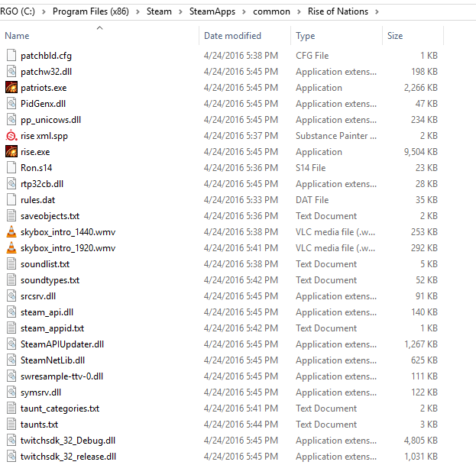476x465 pixels.
Task: Select the srcsrv.dll file icon
Action: pos(11,296)
